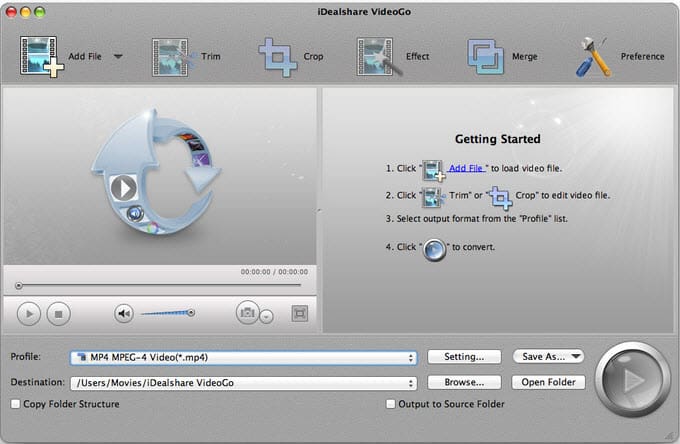Click the 00:00:00 / 00:00:00 time display
Viewport: 680px width, 444px height.
click(x=274, y=272)
